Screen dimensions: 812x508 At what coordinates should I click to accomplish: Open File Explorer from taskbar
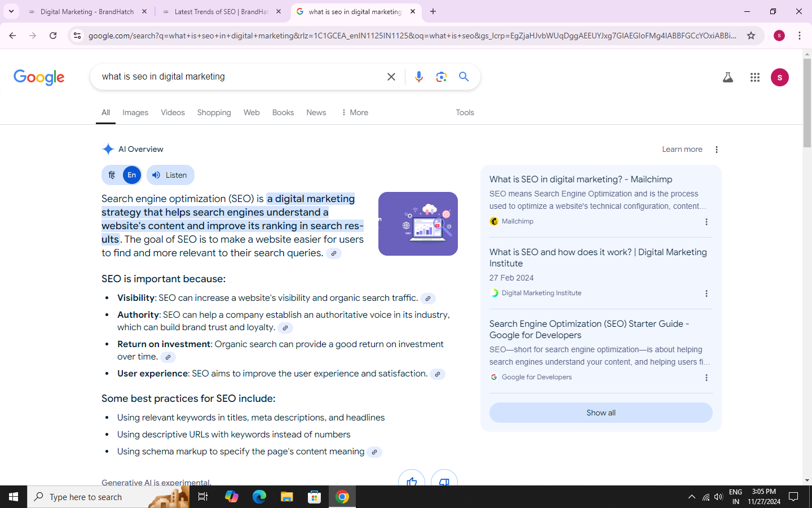[x=287, y=497]
